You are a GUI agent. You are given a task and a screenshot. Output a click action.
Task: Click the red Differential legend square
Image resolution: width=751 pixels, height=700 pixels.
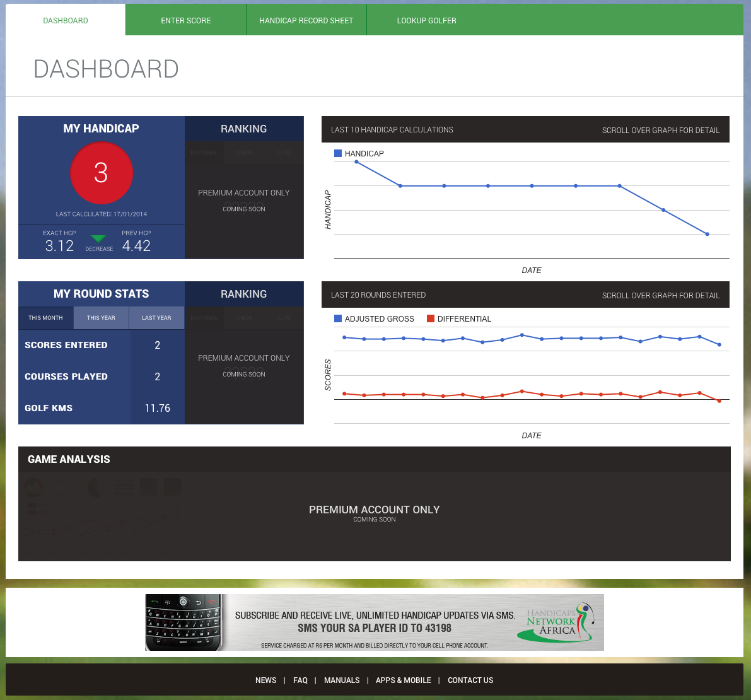pyautogui.click(x=431, y=318)
